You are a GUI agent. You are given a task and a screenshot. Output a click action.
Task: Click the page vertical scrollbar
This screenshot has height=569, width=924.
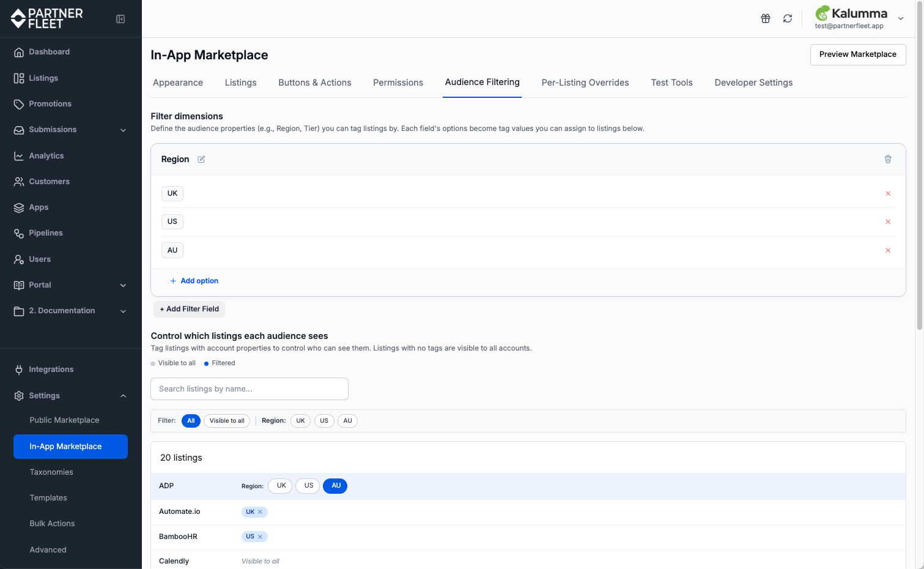click(919, 165)
